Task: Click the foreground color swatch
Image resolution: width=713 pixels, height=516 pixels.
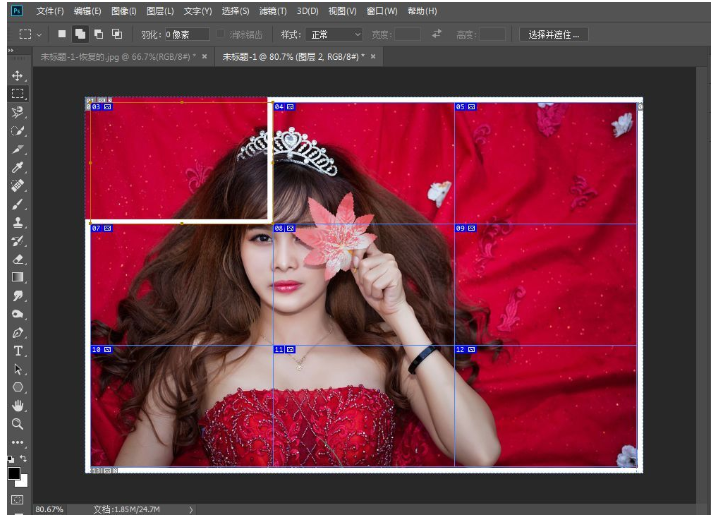Action: click(14, 473)
